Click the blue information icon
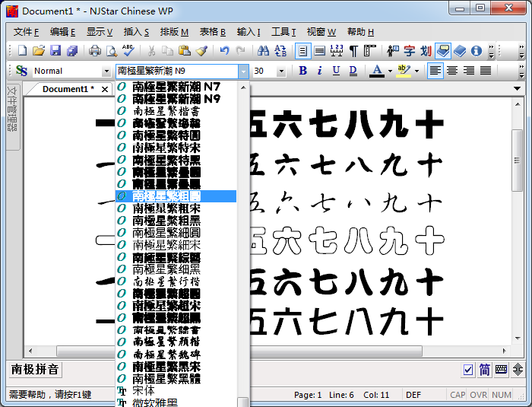The image size is (532, 407). pyautogui.click(x=477, y=51)
